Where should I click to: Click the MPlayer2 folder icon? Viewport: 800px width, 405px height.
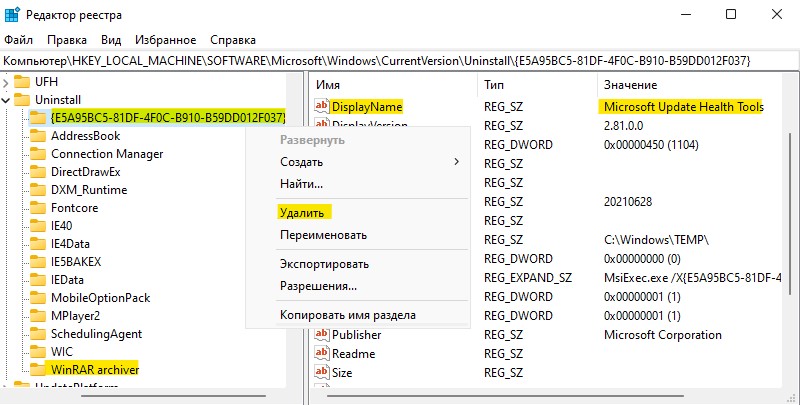(38, 316)
